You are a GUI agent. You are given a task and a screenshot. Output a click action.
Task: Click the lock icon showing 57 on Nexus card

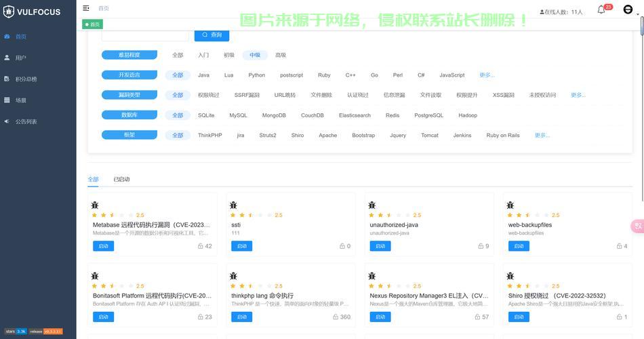coord(477,317)
